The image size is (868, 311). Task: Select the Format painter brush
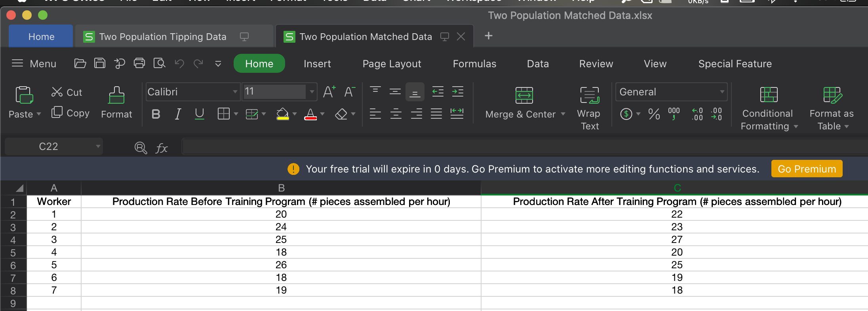[116, 95]
